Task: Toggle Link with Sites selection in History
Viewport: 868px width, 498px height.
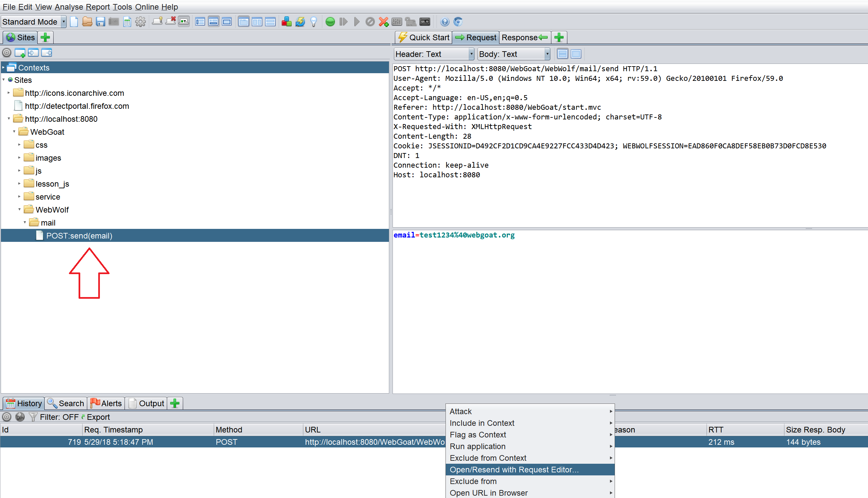Action: tap(20, 416)
